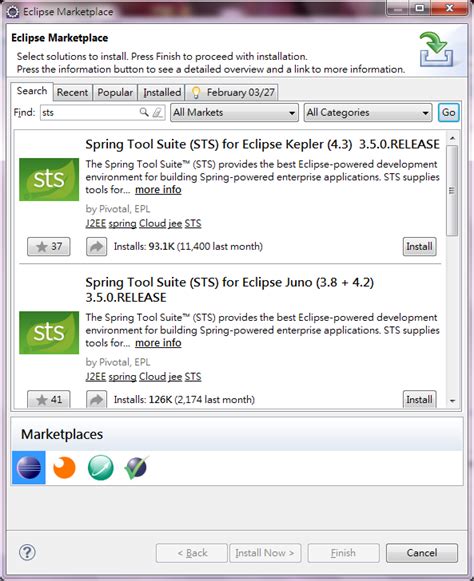The width and height of the screenshot is (474, 581).
Task: Share the Juno STS entry via arrow icon
Action: 96,399
